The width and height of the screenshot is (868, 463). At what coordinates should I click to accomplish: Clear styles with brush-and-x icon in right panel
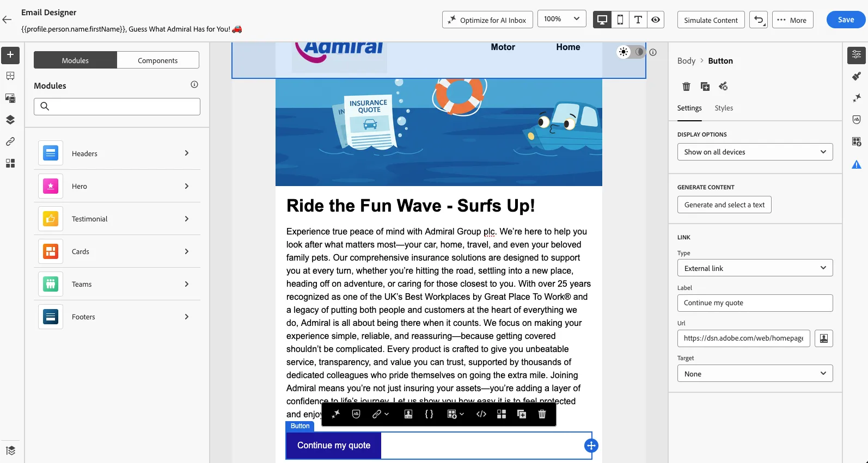point(723,86)
